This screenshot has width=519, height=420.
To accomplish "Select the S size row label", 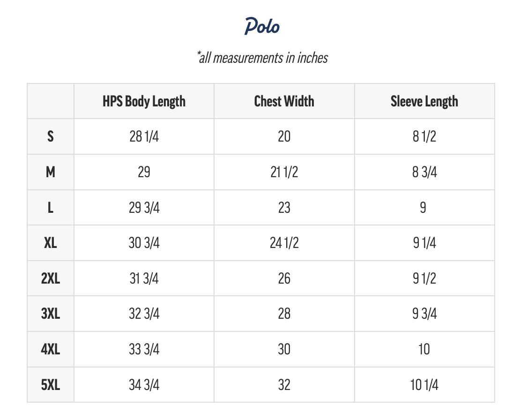I will [51, 136].
